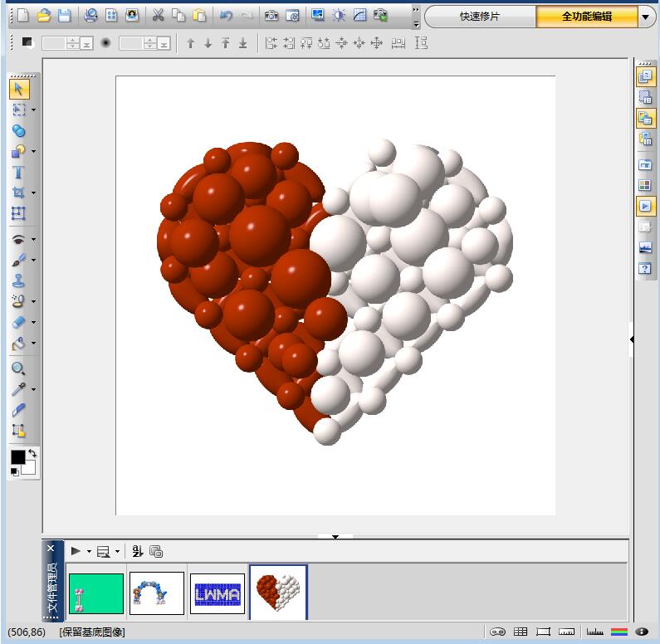
Task: Toggle the ruler icon in status bar
Action: [566, 632]
